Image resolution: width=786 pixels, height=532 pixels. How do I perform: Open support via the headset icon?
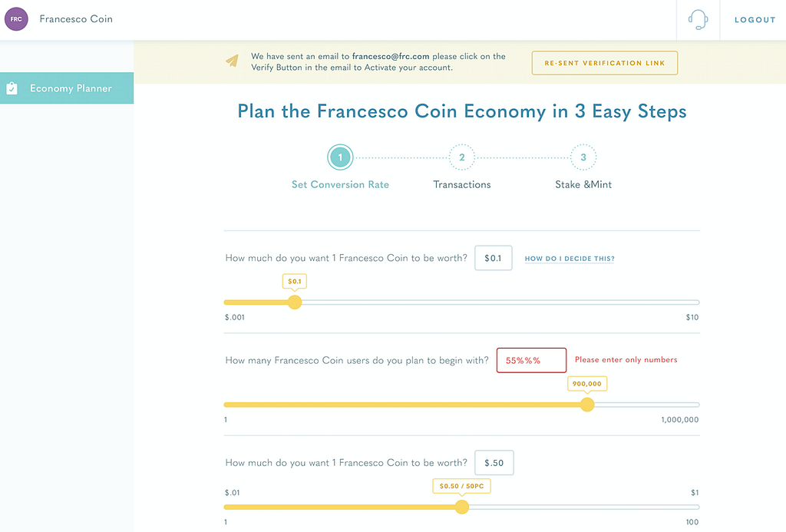coord(698,20)
